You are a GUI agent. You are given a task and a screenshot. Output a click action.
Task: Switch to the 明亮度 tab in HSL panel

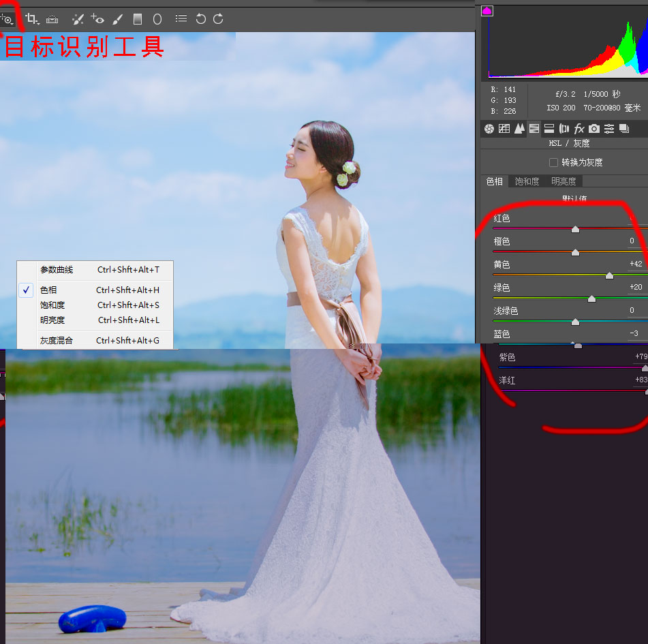coord(564,181)
